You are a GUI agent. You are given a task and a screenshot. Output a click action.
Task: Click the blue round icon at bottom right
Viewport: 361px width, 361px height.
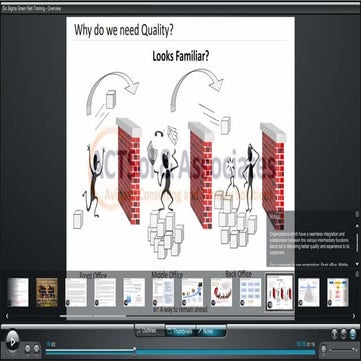[x=353, y=333]
